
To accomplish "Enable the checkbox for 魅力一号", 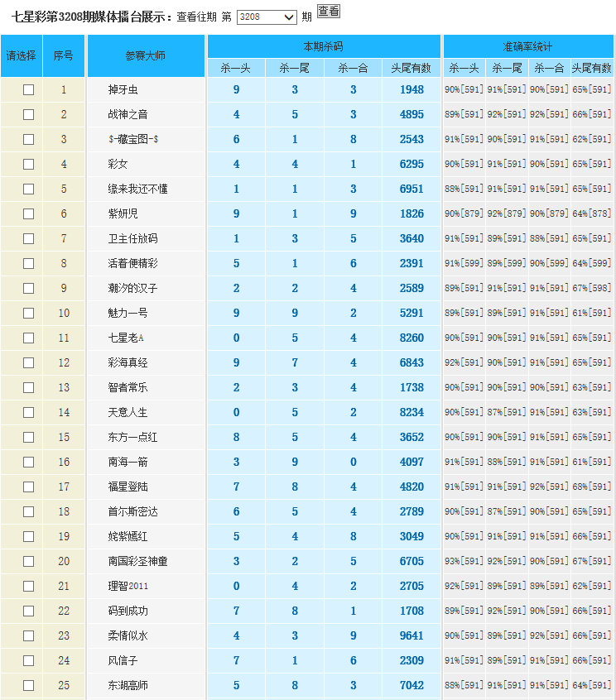I will (x=28, y=314).
